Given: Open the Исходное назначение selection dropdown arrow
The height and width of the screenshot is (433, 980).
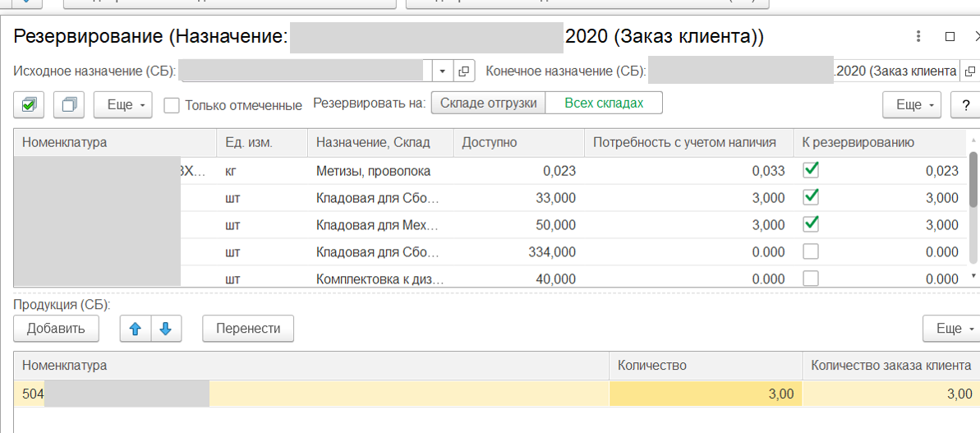Looking at the screenshot, I should (443, 71).
